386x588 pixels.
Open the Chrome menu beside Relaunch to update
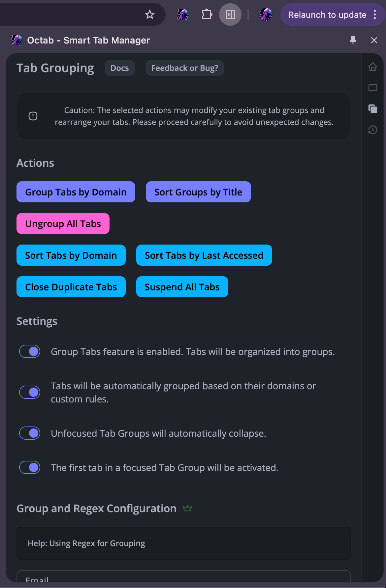tap(375, 14)
